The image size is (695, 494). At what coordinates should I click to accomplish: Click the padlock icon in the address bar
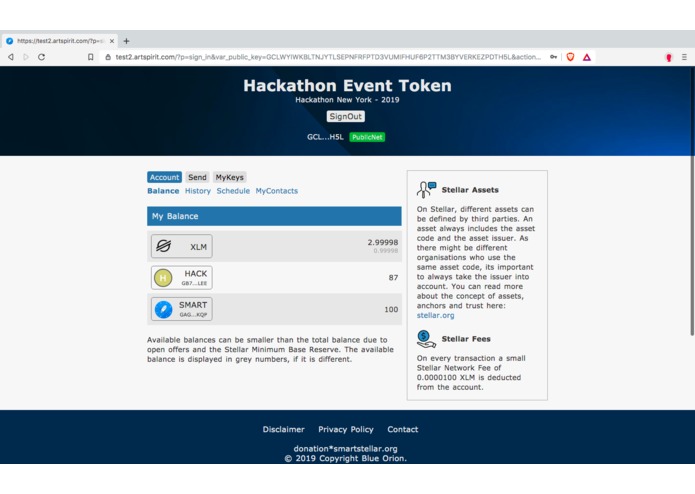[x=108, y=57]
